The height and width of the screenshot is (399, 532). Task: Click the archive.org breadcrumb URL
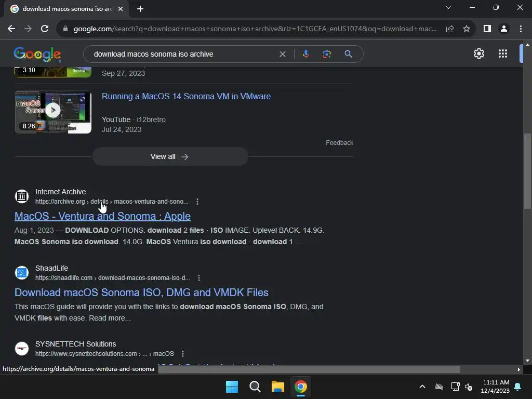(x=112, y=202)
